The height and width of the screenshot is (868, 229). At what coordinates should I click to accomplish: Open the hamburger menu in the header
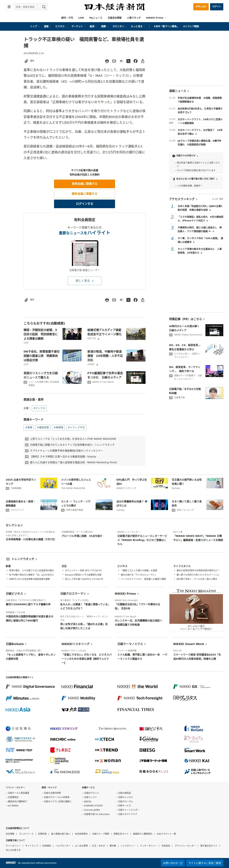[x=9, y=7]
